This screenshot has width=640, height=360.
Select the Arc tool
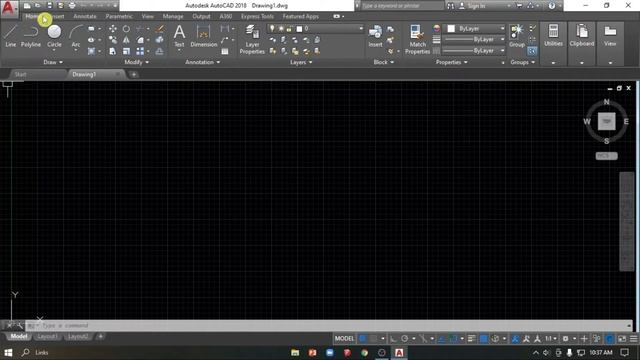76,36
